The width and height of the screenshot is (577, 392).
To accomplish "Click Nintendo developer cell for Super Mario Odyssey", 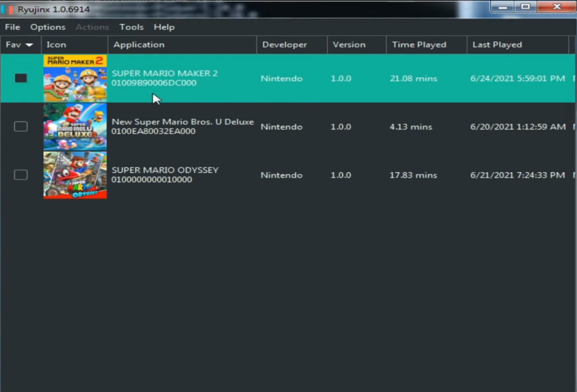I will click(x=282, y=175).
